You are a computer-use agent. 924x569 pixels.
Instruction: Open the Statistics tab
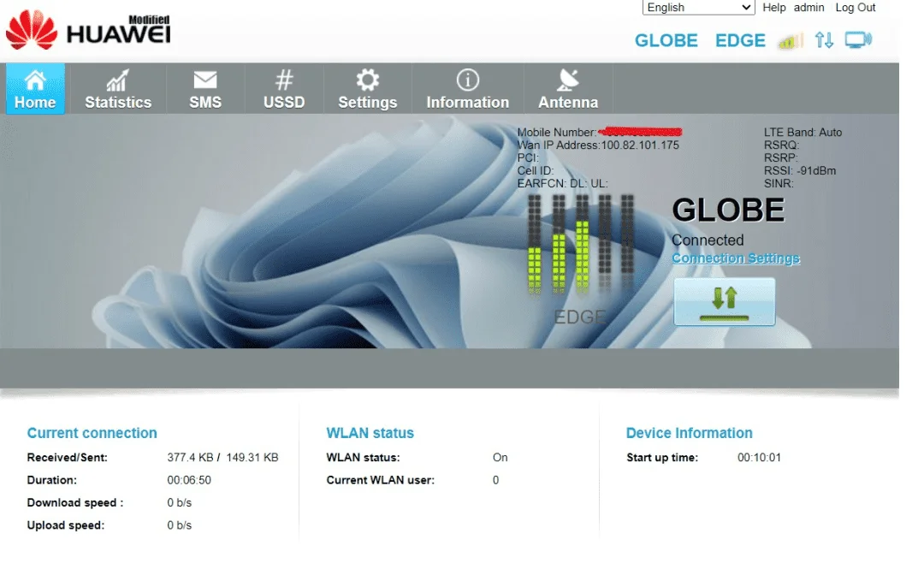118,88
